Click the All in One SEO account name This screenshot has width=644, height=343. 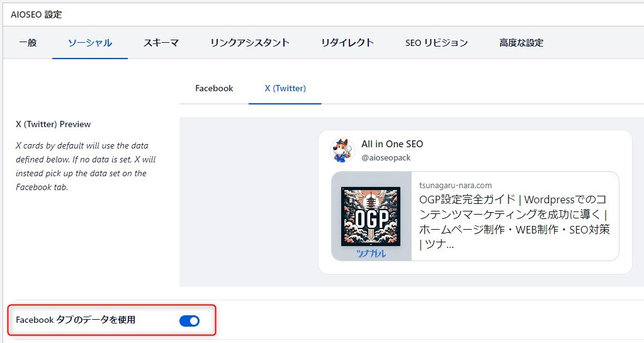pyautogui.click(x=392, y=144)
